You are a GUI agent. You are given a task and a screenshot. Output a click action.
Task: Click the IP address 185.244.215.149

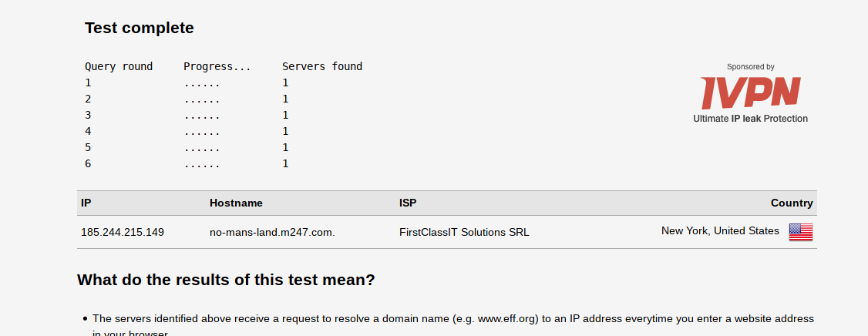tap(123, 232)
